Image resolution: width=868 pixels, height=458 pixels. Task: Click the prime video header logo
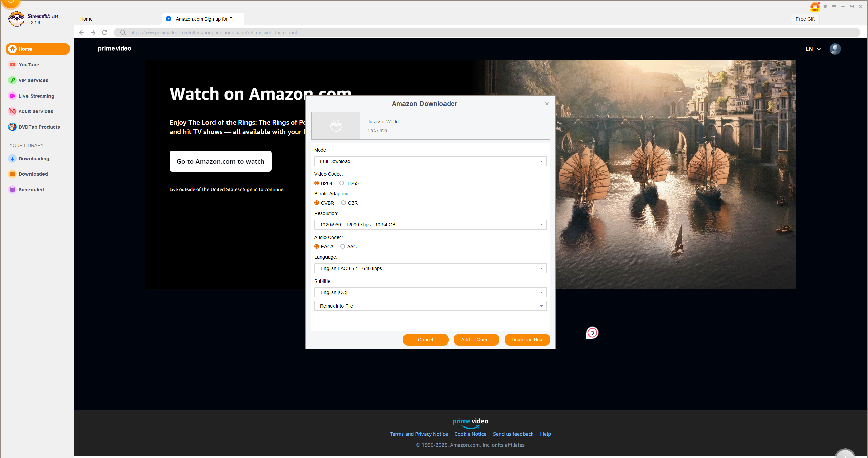(x=115, y=48)
